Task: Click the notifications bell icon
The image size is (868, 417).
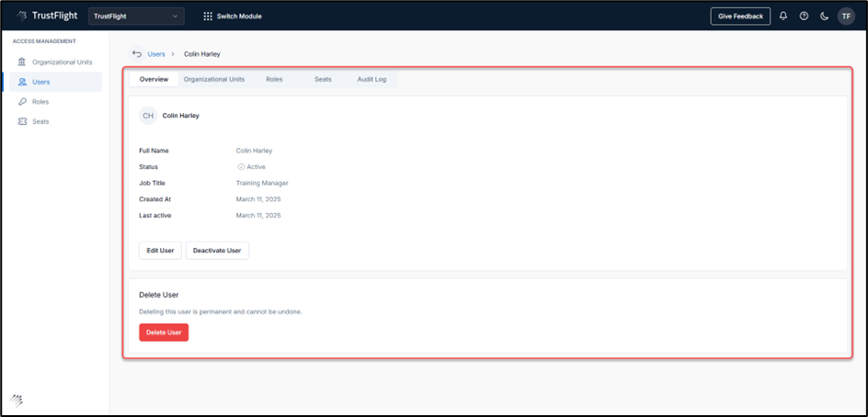Action: tap(783, 17)
